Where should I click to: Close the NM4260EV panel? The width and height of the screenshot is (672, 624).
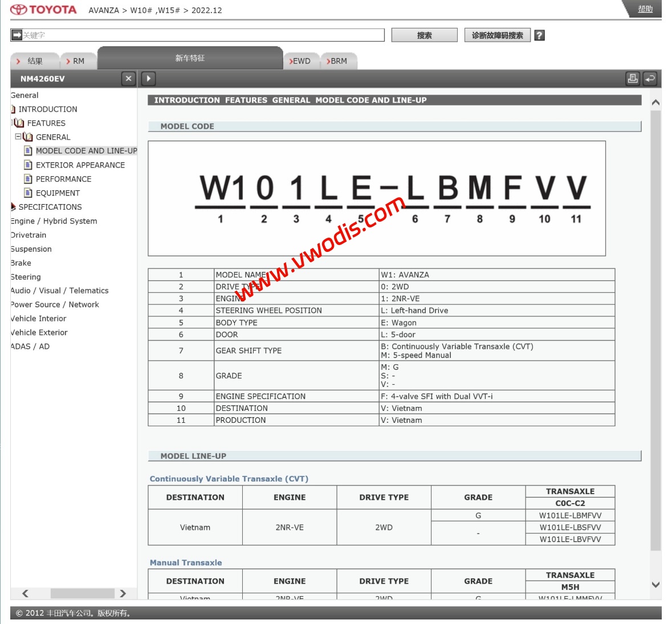pos(128,79)
